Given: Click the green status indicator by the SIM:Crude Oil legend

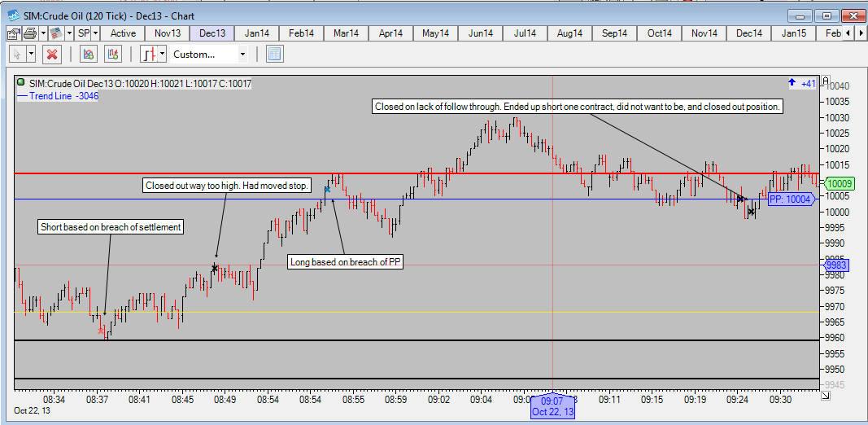Looking at the screenshot, I should (22, 82).
